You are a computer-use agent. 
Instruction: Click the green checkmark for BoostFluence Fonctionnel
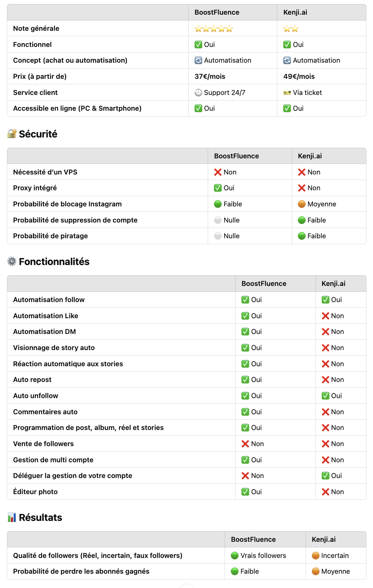click(x=198, y=45)
